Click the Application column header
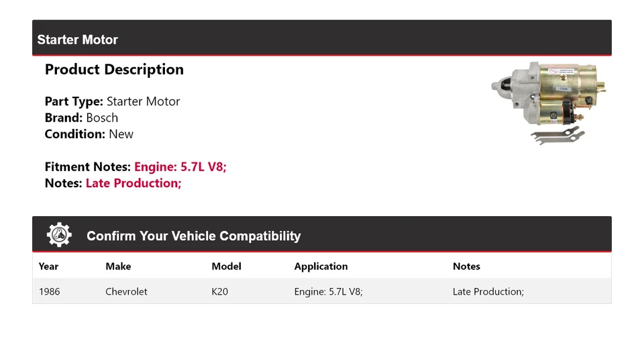The height and width of the screenshot is (347, 644). tap(321, 266)
